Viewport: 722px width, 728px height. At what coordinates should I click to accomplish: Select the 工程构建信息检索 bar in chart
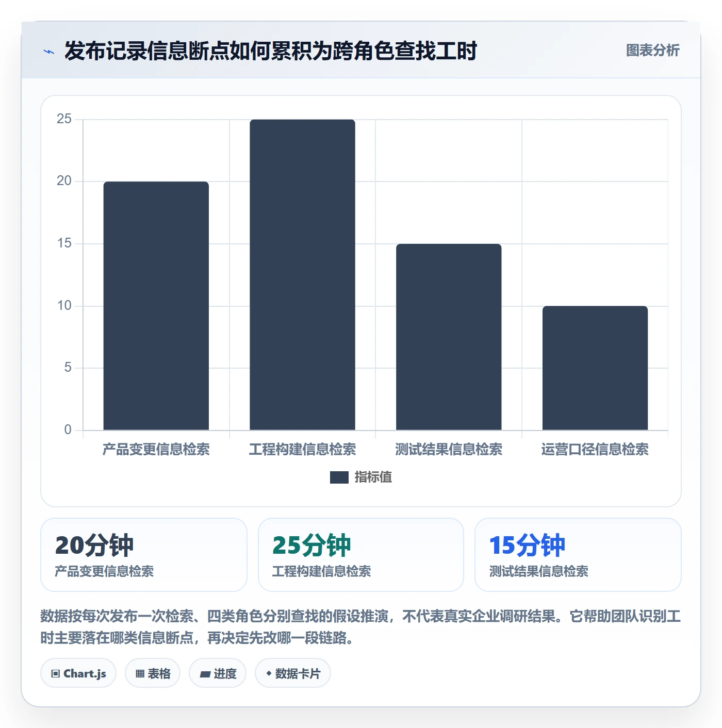[303, 275]
